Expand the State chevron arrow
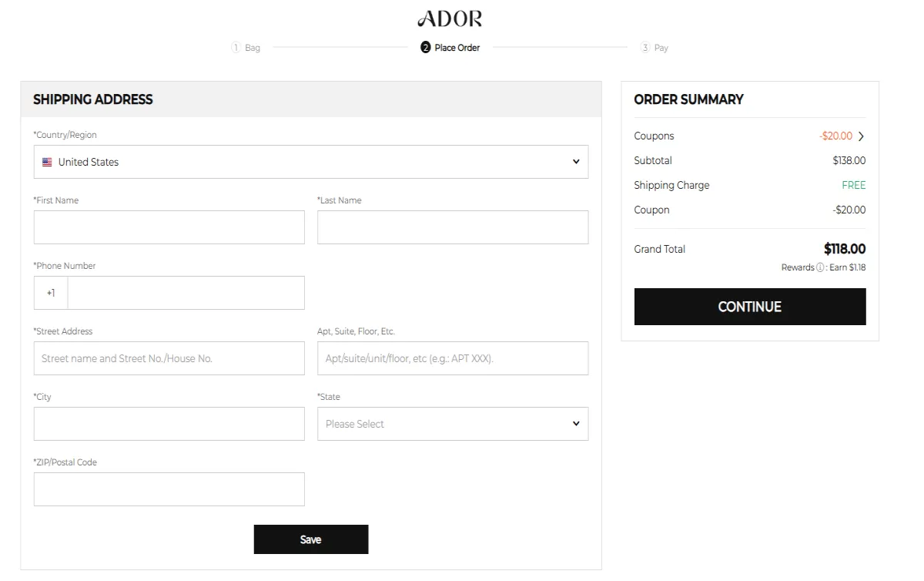This screenshot has width=924, height=581. click(575, 424)
